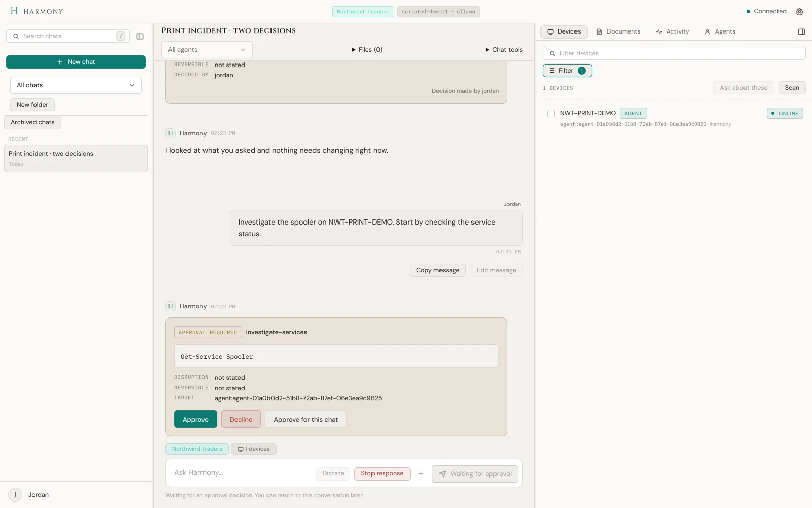Screen dimensions: 812x508
Task: Click the Filter devices search field
Action: [674, 53]
